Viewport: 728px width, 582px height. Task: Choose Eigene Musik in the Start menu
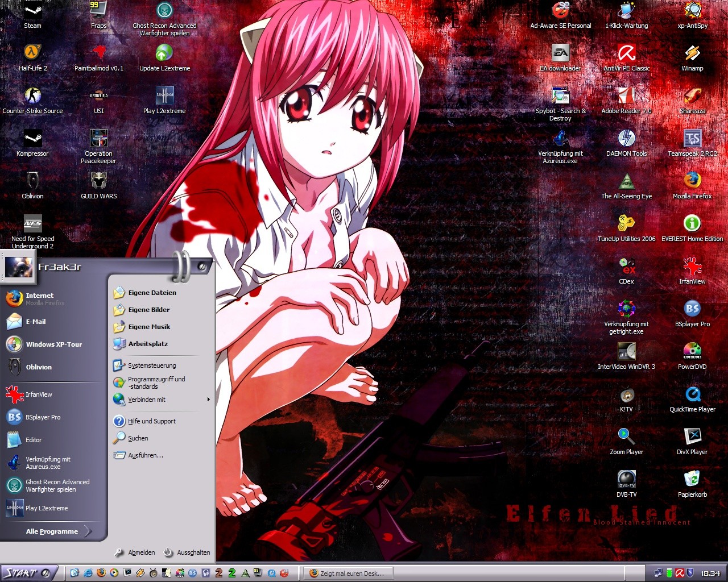(149, 327)
